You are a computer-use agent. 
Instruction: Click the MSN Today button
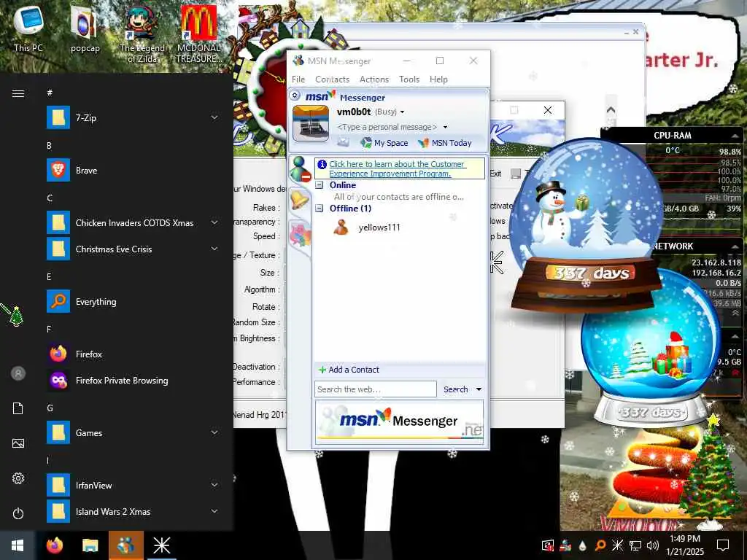445,142
